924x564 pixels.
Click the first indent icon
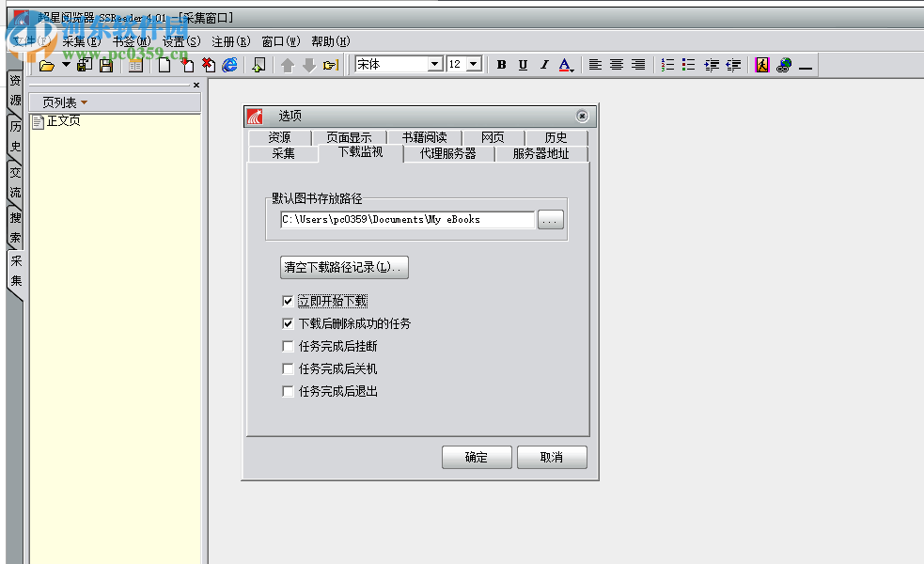[712, 65]
